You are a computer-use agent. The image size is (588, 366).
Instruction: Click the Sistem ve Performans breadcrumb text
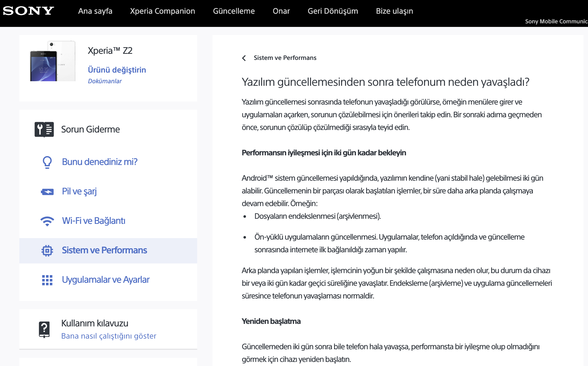coord(285,58)
